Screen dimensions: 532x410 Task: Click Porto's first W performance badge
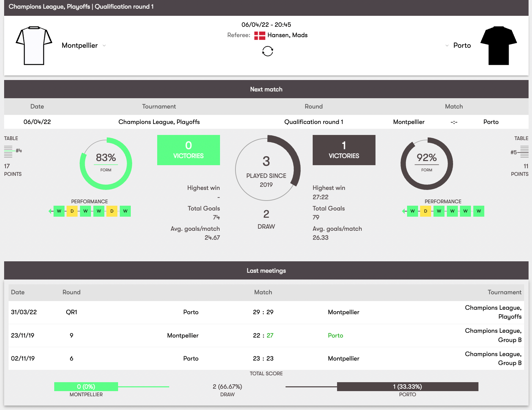point(413,211)
